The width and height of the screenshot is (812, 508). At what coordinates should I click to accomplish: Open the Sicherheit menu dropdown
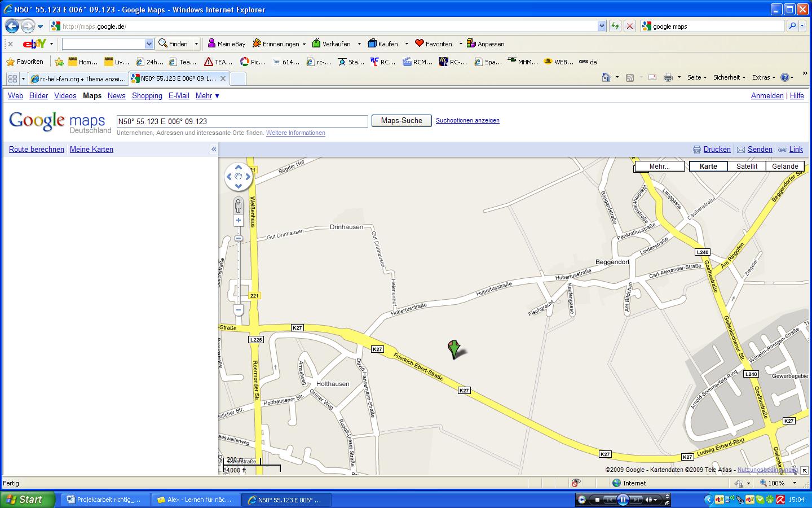(x=729, y=77)
